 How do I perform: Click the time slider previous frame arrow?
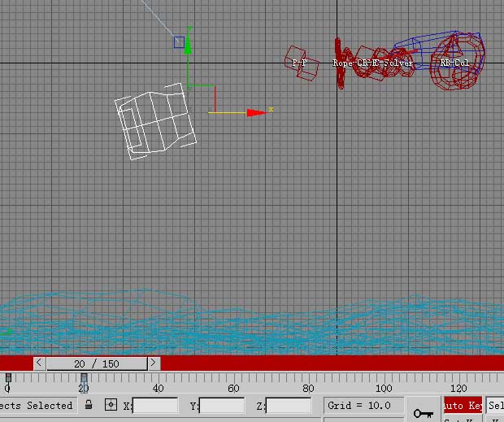[x=39, y=363]
